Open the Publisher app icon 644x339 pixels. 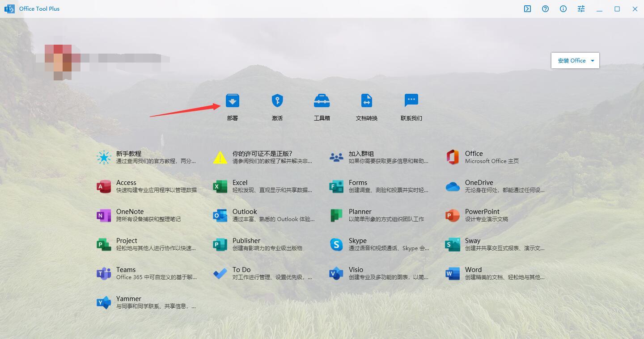coord(220,244)
